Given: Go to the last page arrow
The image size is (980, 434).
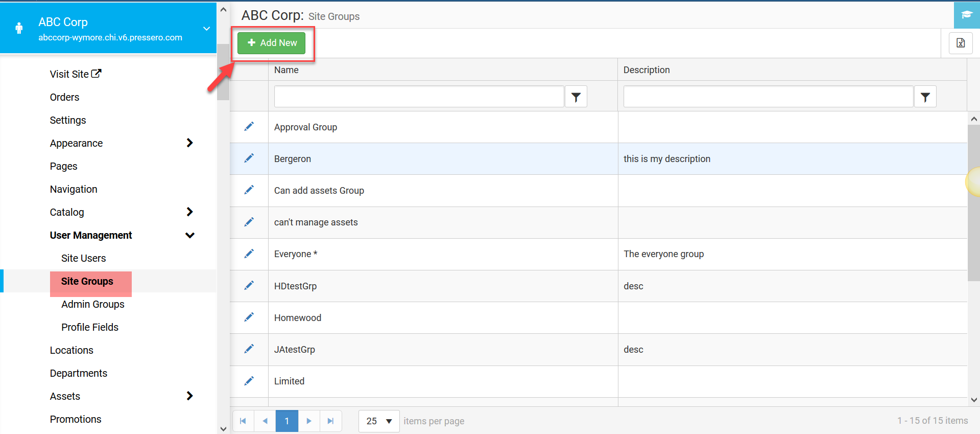Looking at the screenshot, I should [331, 421].
